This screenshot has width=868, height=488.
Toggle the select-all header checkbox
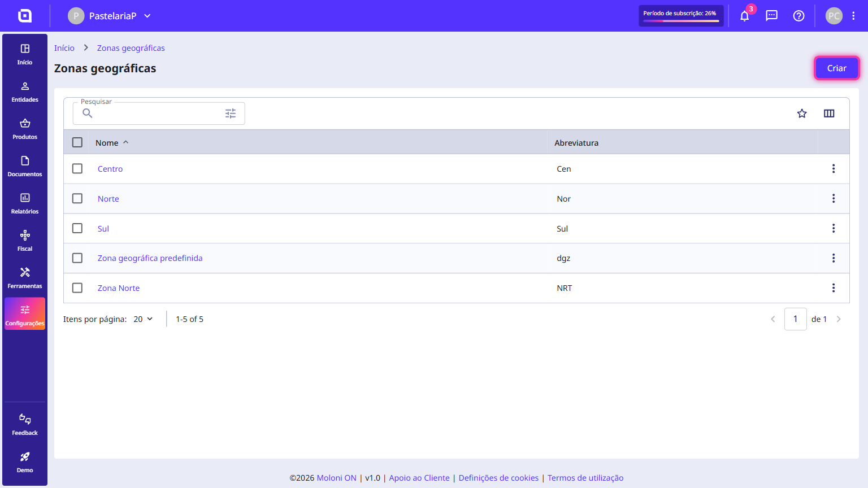(x=77, y=142)
